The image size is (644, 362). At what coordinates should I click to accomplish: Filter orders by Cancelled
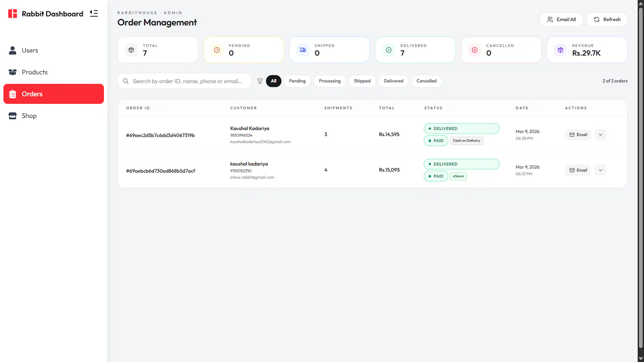(x=427, y=81)
